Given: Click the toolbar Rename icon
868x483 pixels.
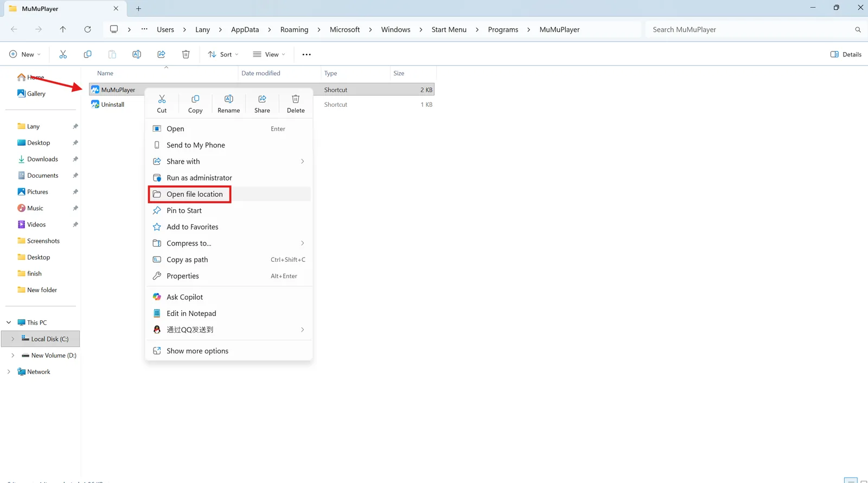Looking at the screenshot, I should 137,54.
